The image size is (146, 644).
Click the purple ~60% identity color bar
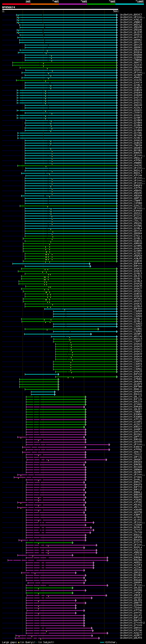(73, 4)
